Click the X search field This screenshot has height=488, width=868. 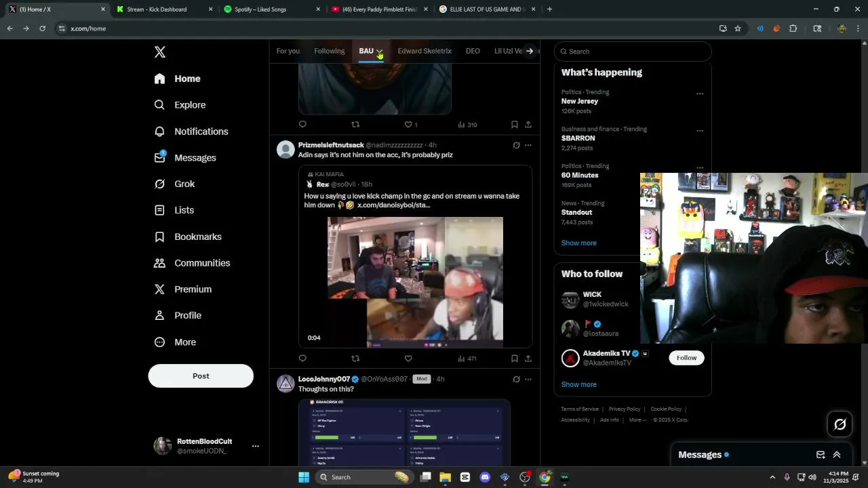pyautogui.click(x=633, y=52)
